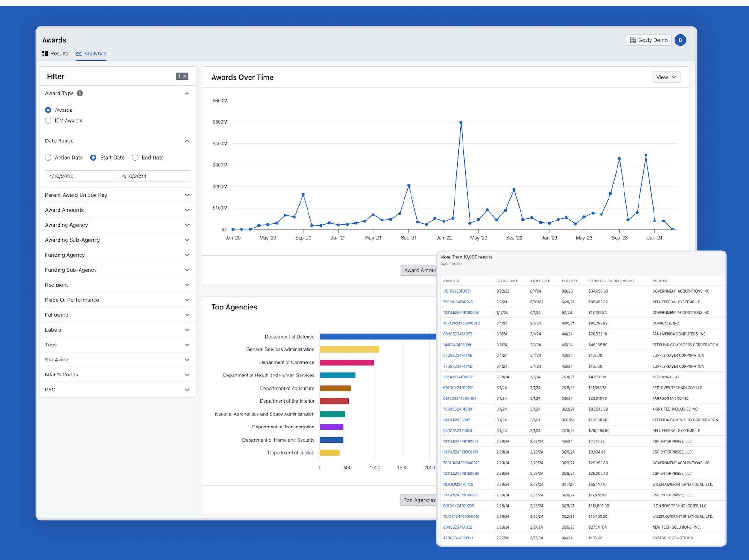The image size is (749, 560).
Task: Clear the active filter count badge
Action: [182, 76]
